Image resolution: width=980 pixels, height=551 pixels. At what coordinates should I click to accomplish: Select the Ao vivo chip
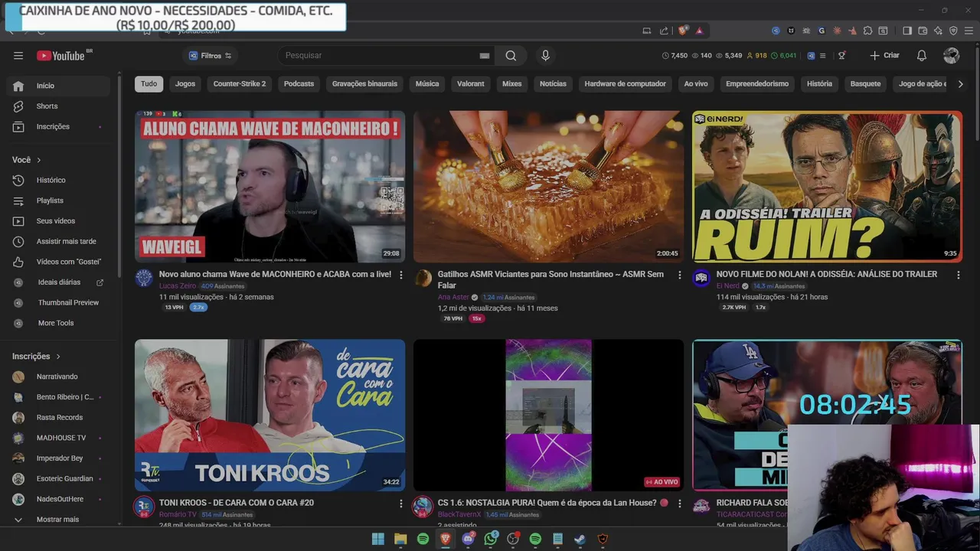[696, 84]
